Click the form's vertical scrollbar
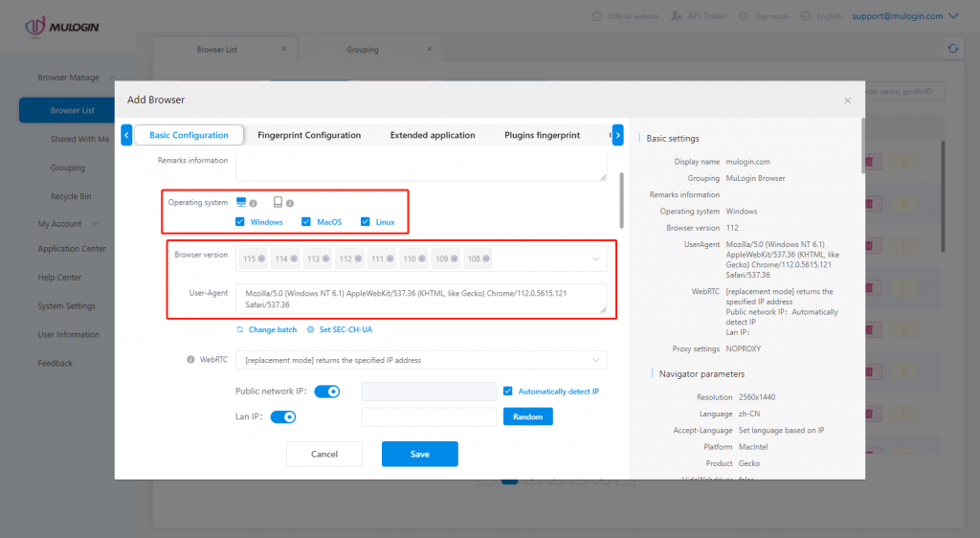The height and width of the screenshot is (538, 980). pyautogui.click(x=621, y=200)
